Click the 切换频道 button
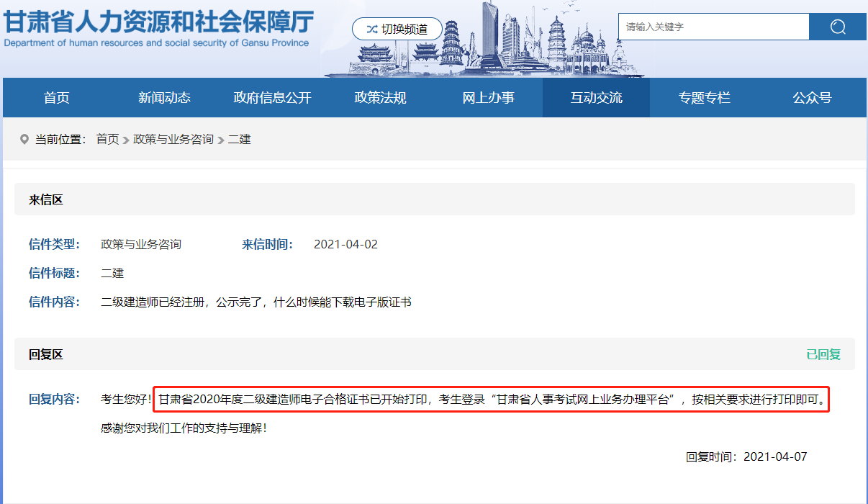 397,29
